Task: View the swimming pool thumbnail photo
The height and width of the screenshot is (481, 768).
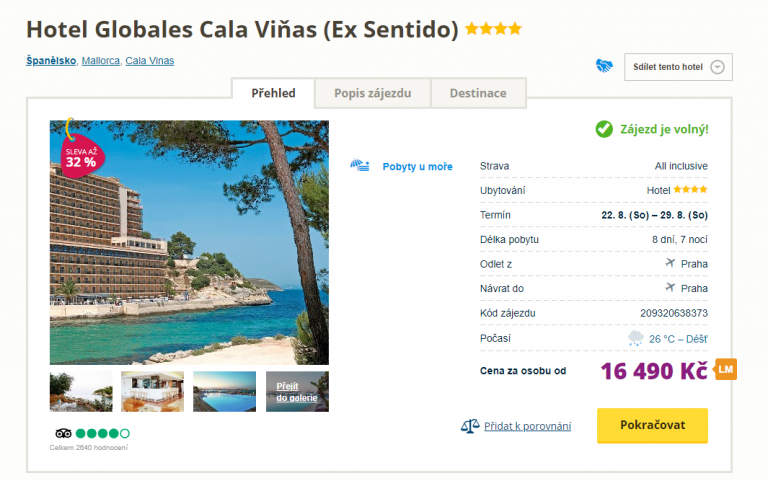Action: click(224, 392)
